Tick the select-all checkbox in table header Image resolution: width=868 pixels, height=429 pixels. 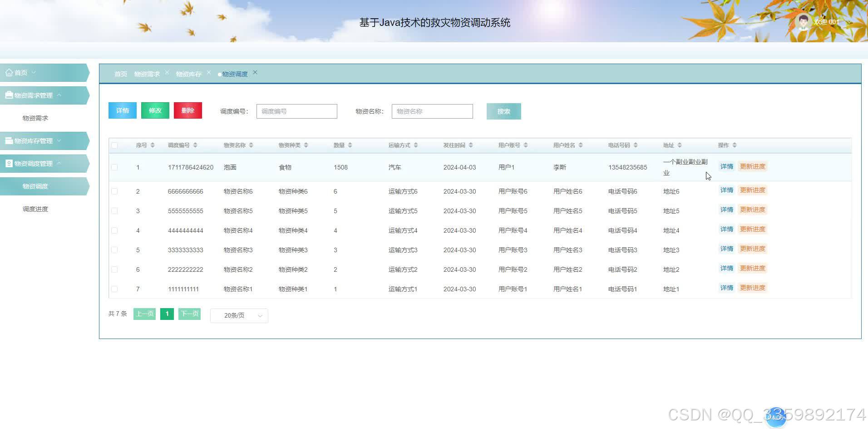(114, 145)
